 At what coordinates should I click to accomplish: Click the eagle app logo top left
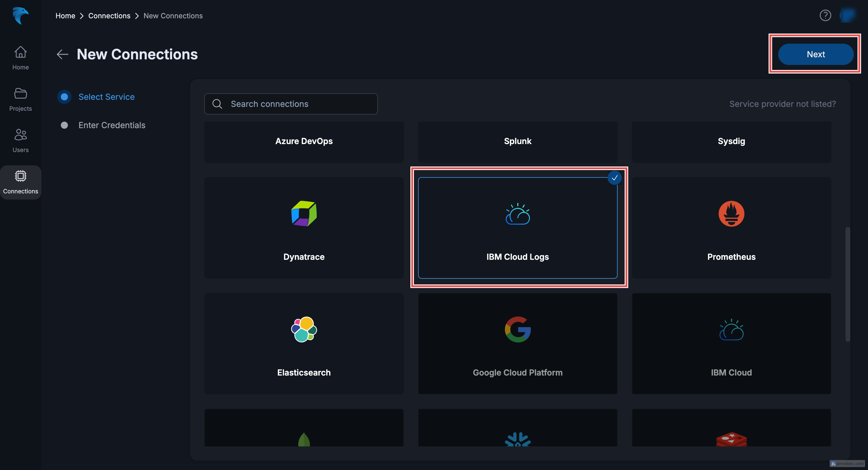(20, 16)
